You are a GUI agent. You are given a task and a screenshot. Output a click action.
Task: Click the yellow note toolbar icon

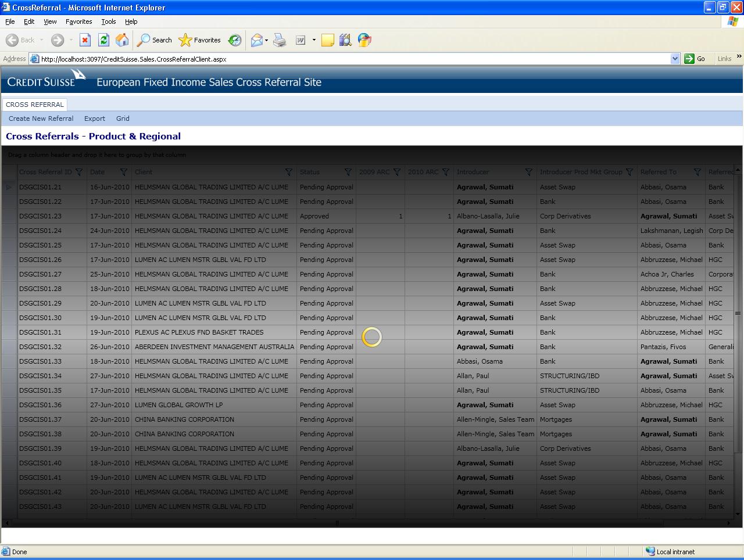coord(328,40)
